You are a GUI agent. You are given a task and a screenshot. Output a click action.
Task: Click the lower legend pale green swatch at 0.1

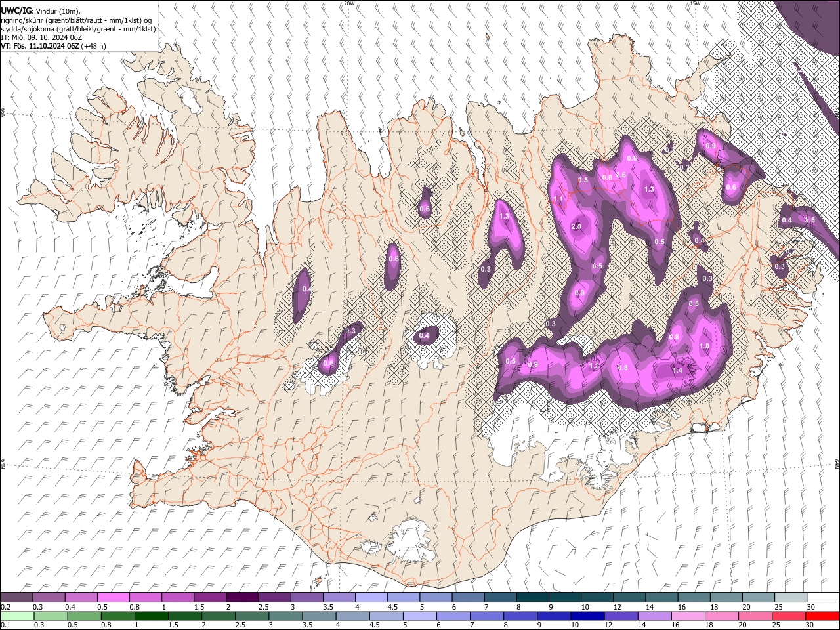[x=17, y=616]
